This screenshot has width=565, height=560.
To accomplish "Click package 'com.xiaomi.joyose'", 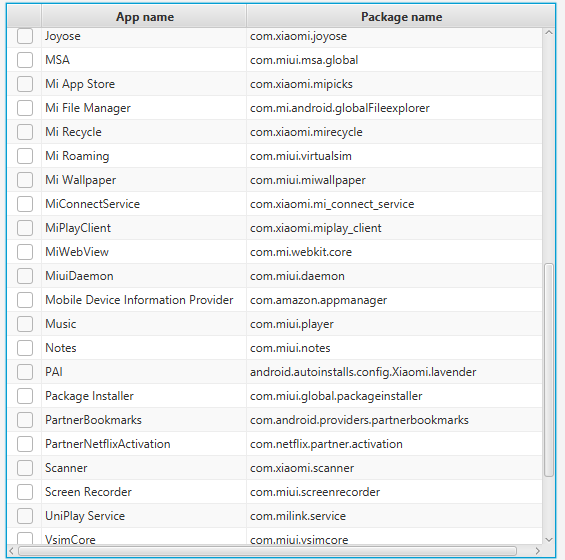I will point(298,36).
